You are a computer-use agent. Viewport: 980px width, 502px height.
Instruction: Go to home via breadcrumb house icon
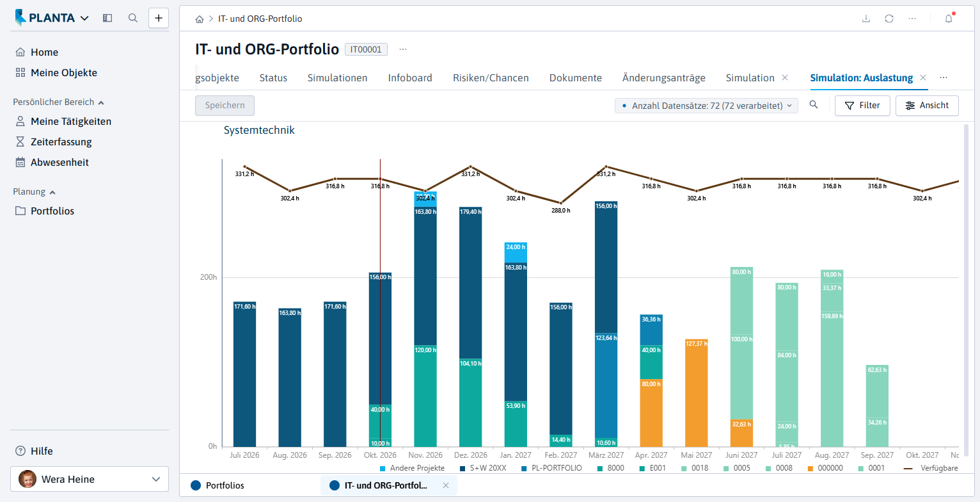(200, 19)
